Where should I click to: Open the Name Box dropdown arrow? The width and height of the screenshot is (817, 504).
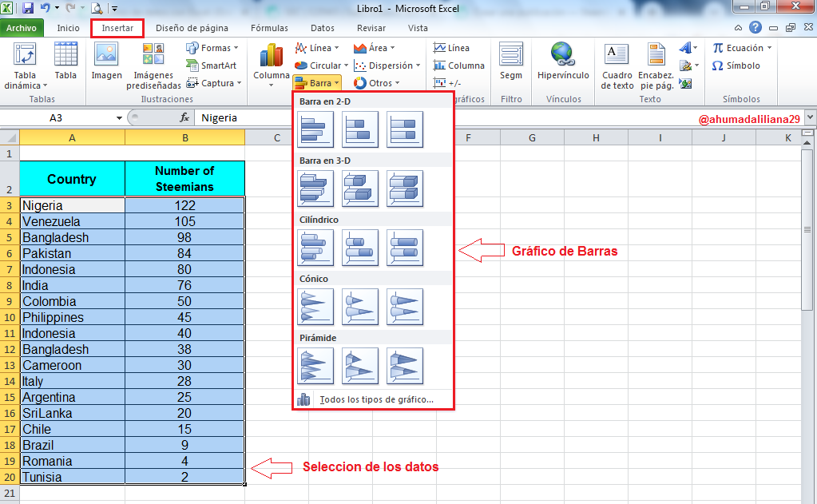coord(119,117)
